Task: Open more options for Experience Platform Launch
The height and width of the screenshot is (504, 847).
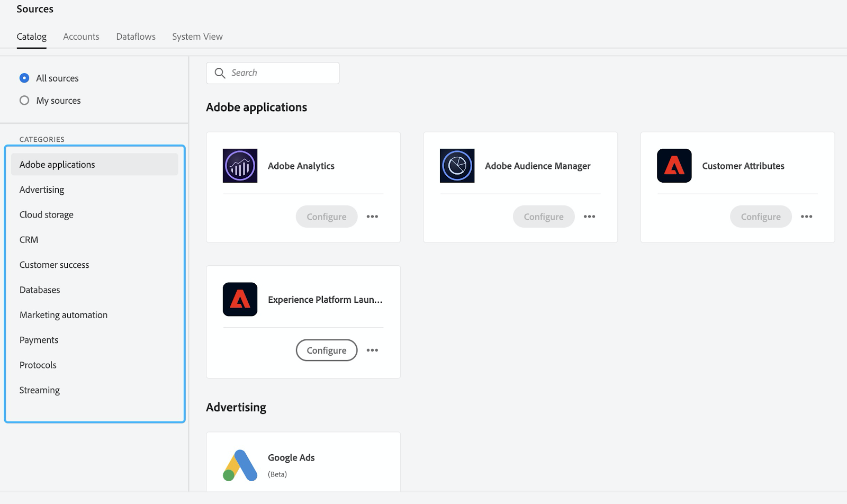Action: click(x=372, y=350)
